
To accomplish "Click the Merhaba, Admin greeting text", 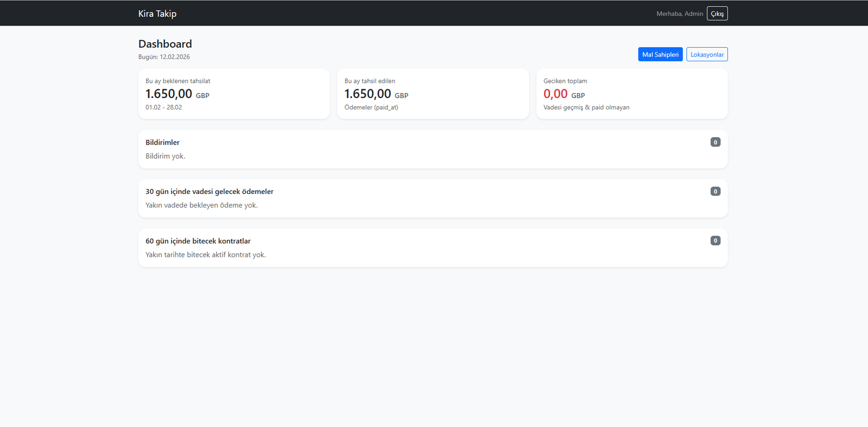I will point(679,14).
